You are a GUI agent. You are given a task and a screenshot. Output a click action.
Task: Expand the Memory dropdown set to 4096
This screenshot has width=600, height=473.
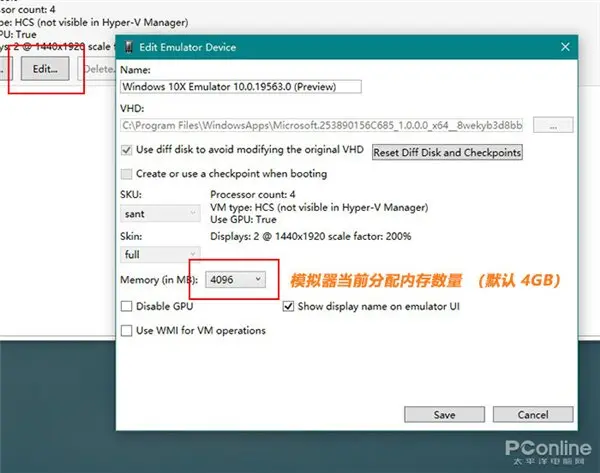(235, 279)
